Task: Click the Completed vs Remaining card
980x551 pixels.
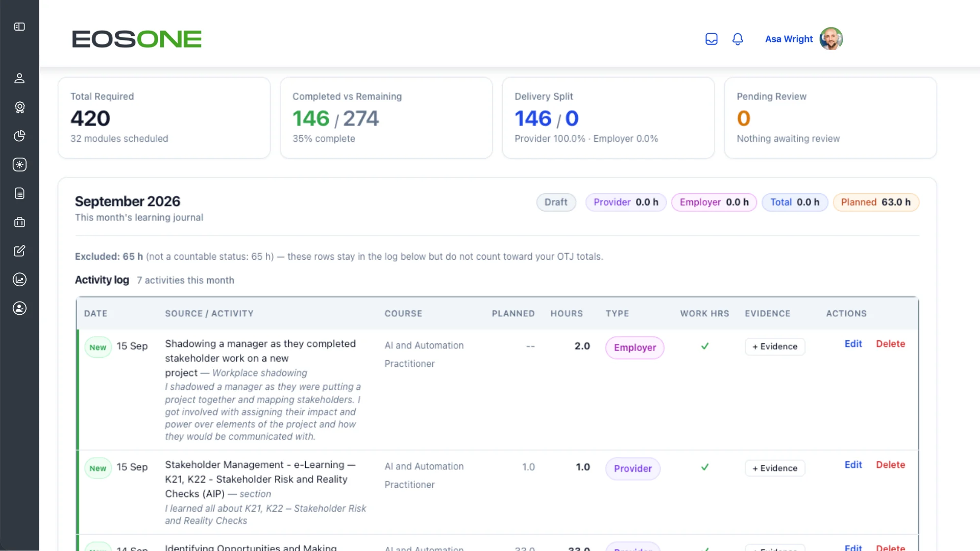Action: (386, 117)
